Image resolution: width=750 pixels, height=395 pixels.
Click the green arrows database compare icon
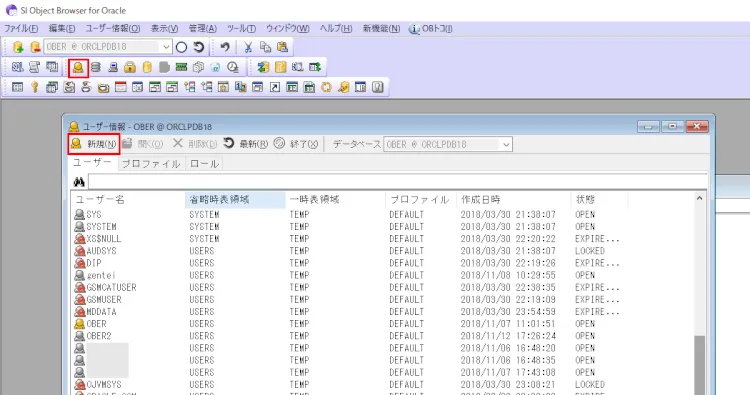pos(263,67)
